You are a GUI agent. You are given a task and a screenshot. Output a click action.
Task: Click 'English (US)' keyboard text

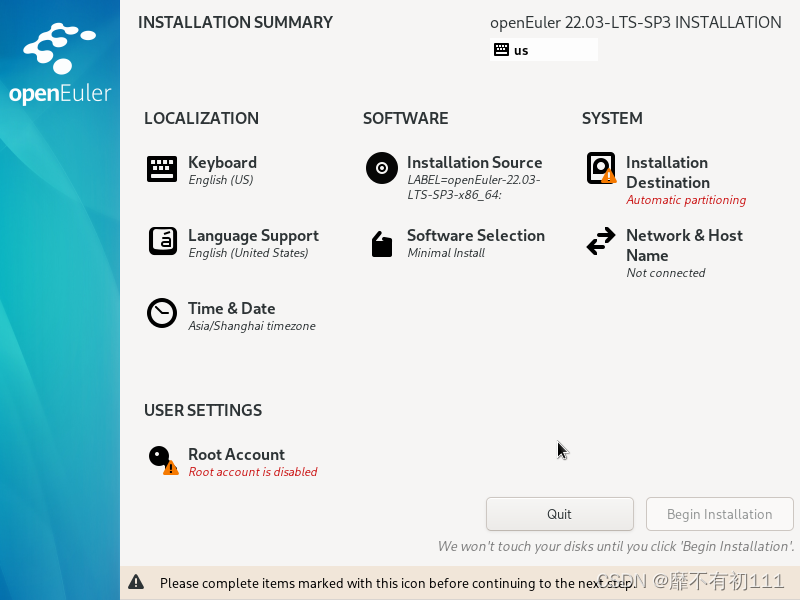point(221,180)
